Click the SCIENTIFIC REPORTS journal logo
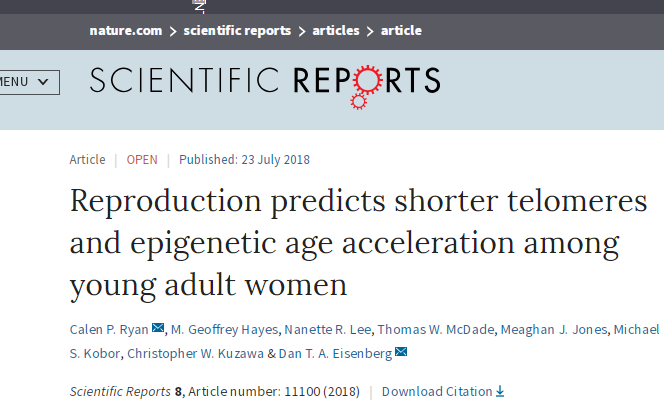 point(265,82)
